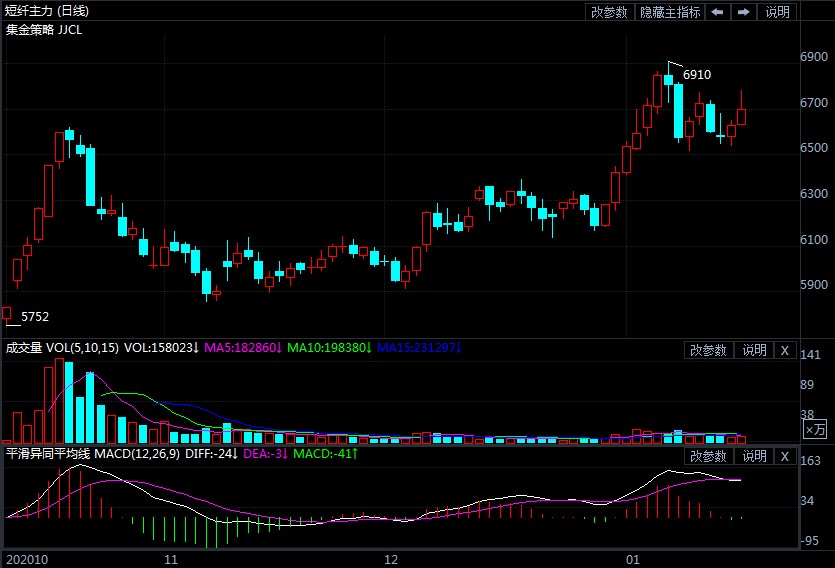Click the MA5:182860 legend value
This screenshot has width=835, height=568.
pyautogui.click(x=242, y=348)
